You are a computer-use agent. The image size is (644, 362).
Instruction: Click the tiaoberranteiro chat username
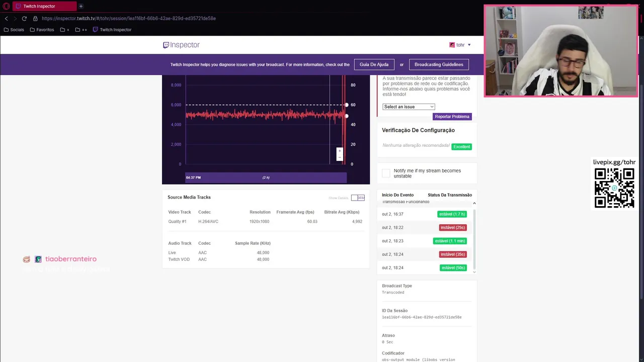pyautogui.click(x=71, y=259)
